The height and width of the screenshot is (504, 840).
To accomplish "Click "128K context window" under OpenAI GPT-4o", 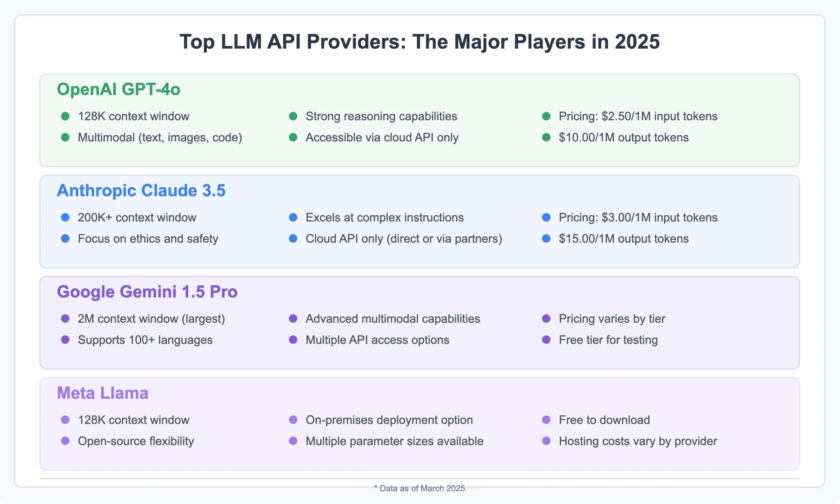I will [133, 116].
